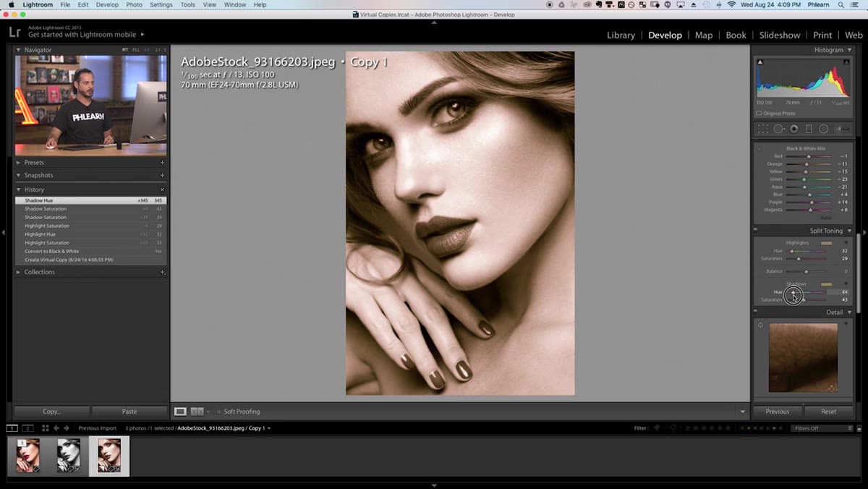This screenshot has width=868, height=489.
Task: Click the shadow clipping indicator in histogram
Action: click(759, 62)
